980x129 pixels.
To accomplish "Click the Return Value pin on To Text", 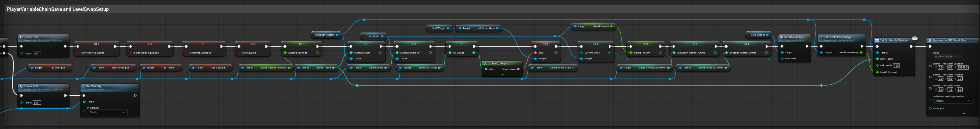I will click(518, 69).
